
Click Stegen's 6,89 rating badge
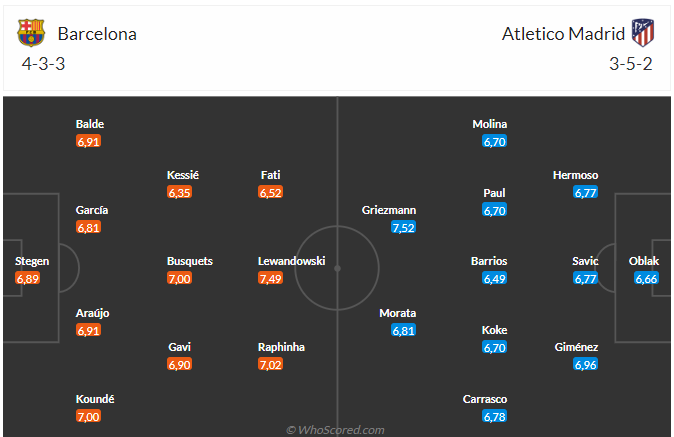(28, 278)
